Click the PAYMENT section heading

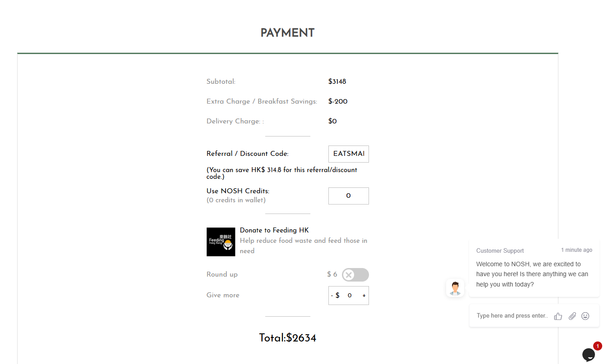point(287,33)
